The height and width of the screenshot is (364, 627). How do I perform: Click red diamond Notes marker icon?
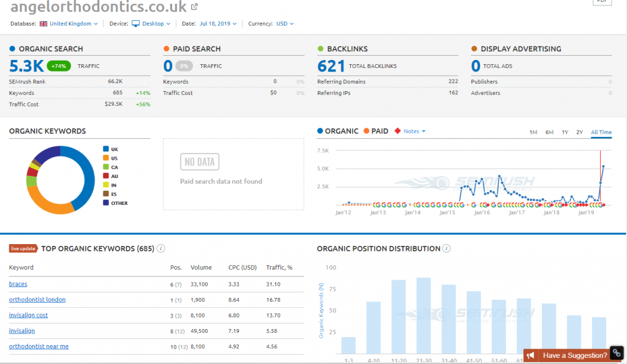point(397,131)
